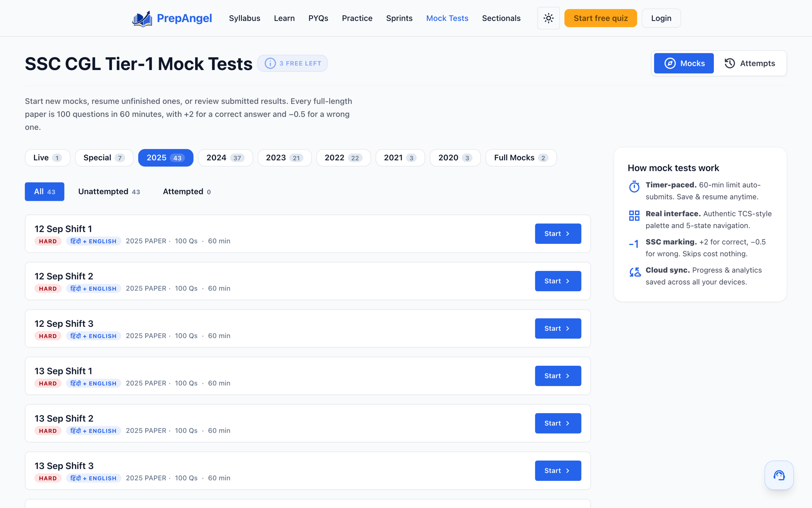Screen dimensions: 812x508
Task: Select Mock Tests in the top navigation
Action: (x=447, y=18)
